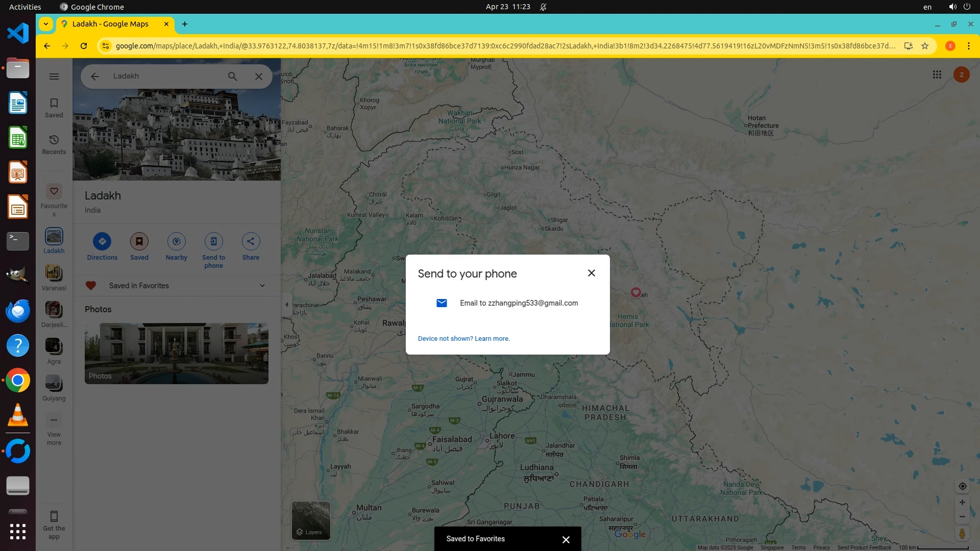Expand the Chrome tab search dropdown
The width and height of the screenshot is (980, 551).
coord(46,24)
